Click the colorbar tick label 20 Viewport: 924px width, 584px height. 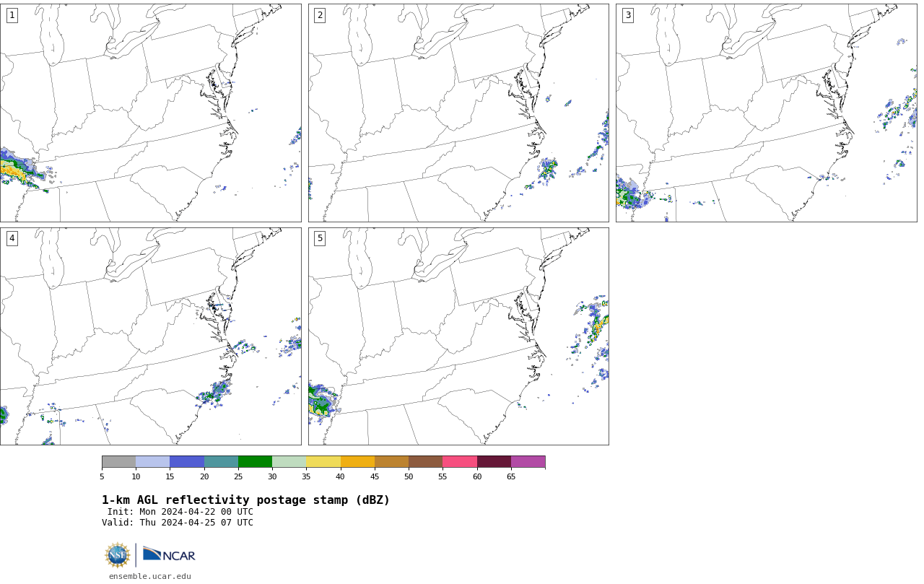point(204,476)
